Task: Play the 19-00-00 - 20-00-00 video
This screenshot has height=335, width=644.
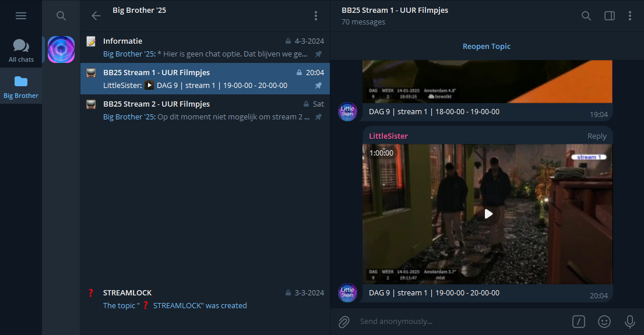Action: point(488,214)
